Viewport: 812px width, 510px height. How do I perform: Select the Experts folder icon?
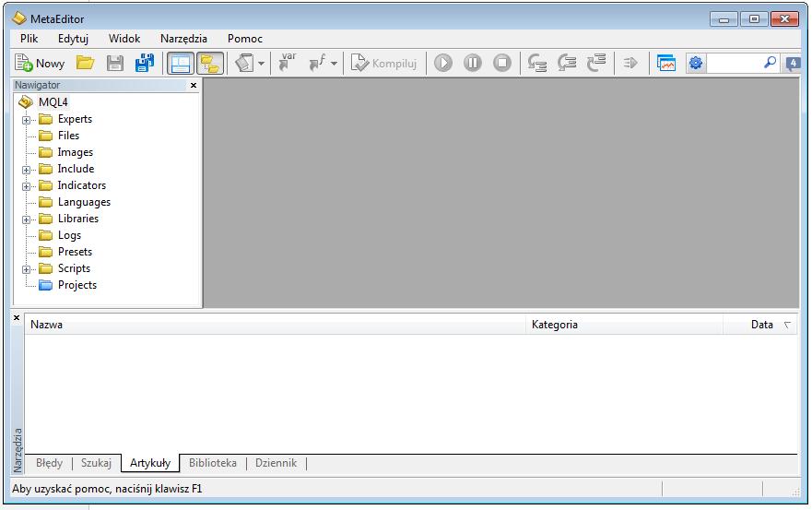coord(46,119)
